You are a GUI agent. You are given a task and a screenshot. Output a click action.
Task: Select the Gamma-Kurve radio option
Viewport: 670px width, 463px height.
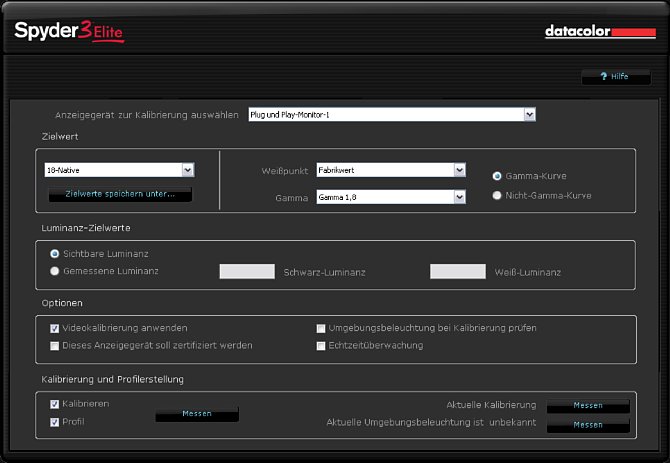pos(497,176)
